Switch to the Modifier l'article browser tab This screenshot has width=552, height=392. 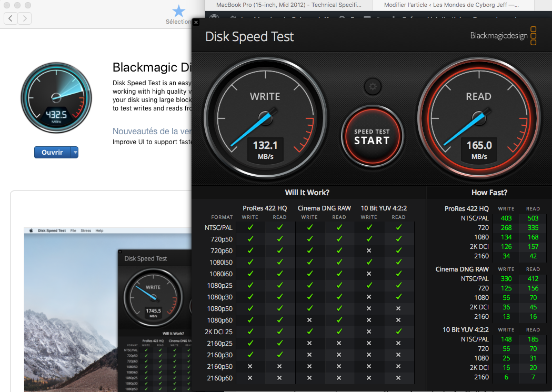451,5
